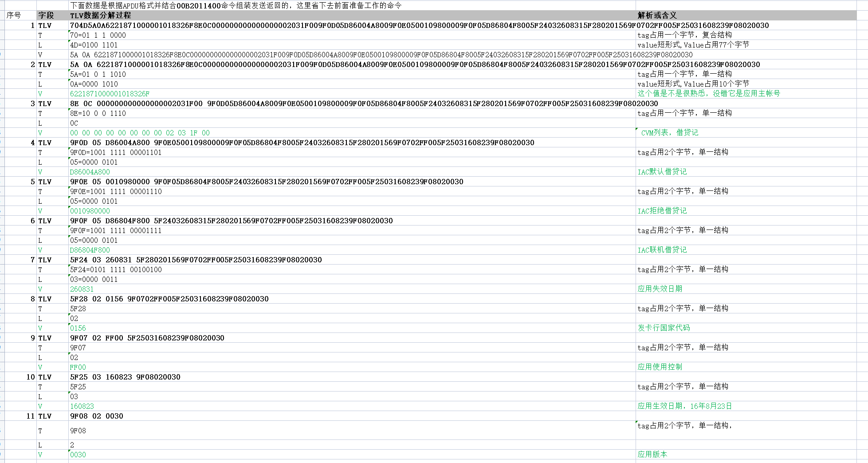Click the green value cell "0010980000"
Viewport: 868px width, 463px height.
pos(90,211)
